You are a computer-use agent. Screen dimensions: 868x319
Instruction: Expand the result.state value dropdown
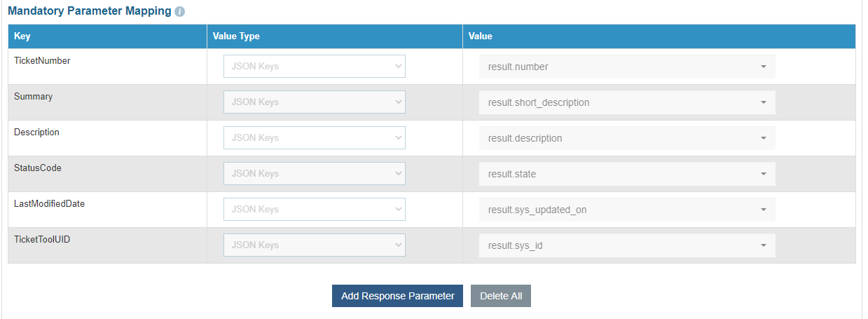627,174
